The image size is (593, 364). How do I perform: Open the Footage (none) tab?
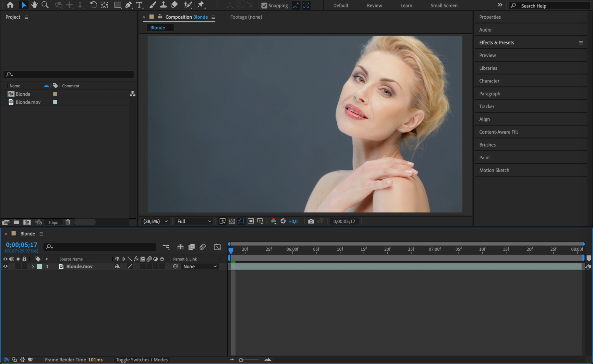246,17
